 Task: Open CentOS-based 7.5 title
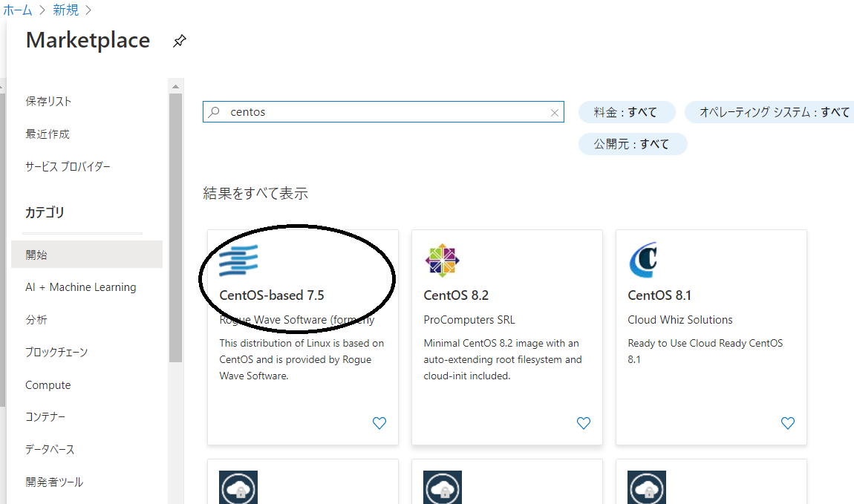coord(271,295)
